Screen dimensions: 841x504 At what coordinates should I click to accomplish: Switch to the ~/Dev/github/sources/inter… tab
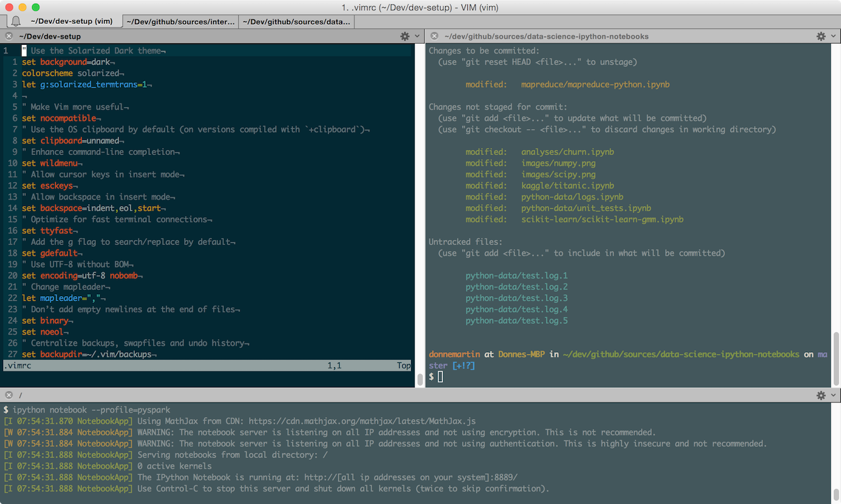coord(180,21)
